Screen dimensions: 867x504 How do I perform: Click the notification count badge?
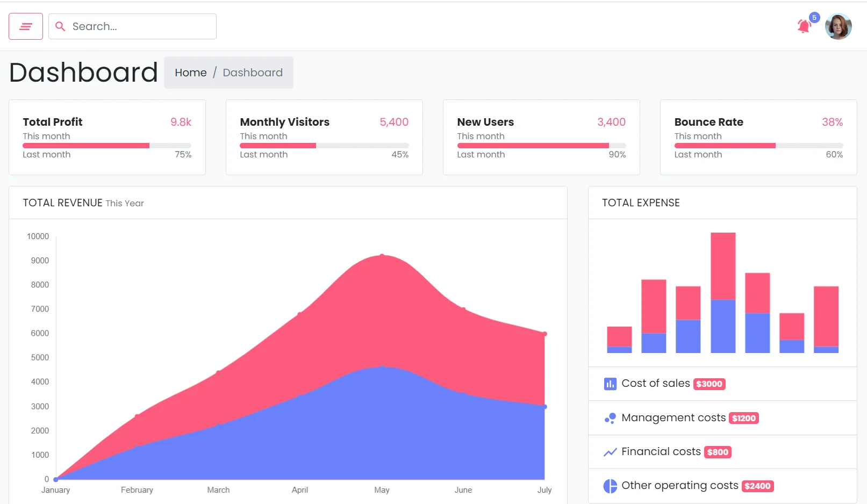814,18
